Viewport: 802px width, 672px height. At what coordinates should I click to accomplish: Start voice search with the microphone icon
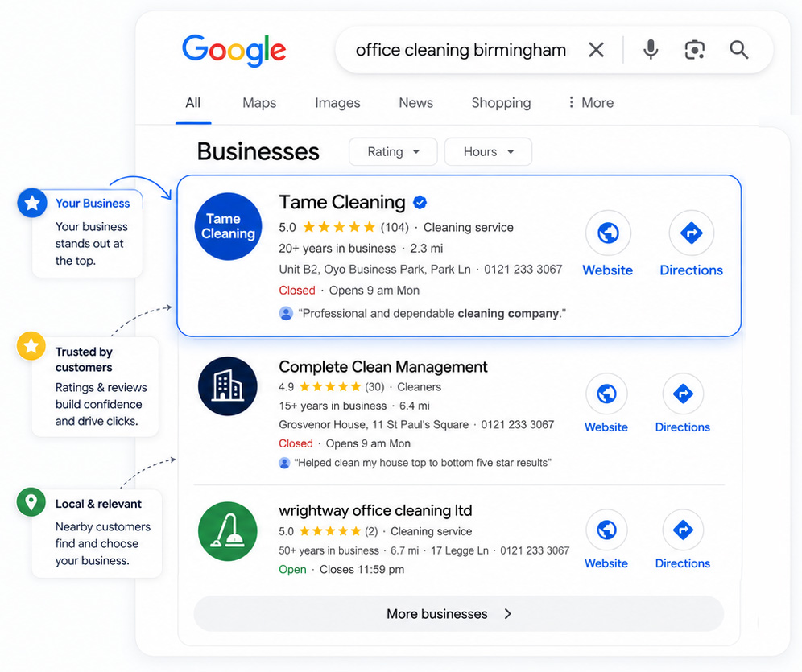651,50
